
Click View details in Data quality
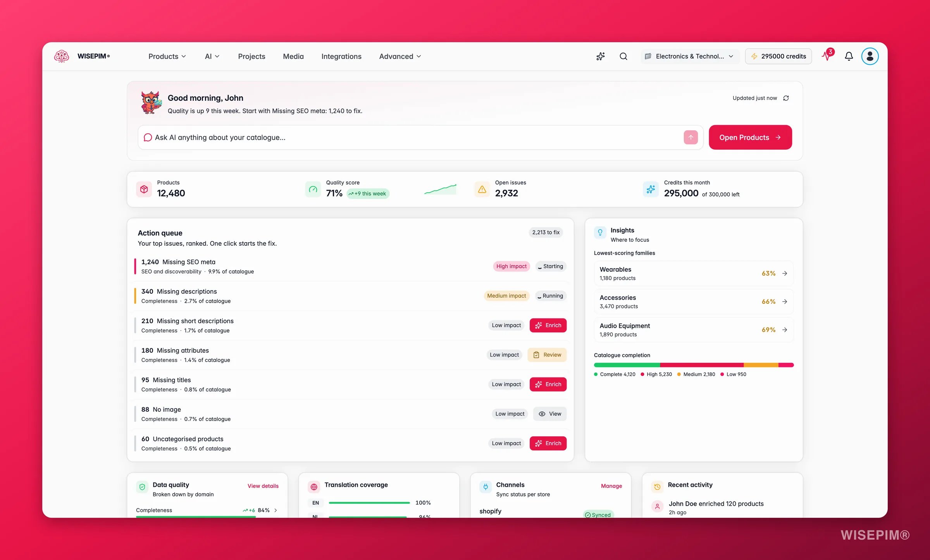tap(263, 486)
